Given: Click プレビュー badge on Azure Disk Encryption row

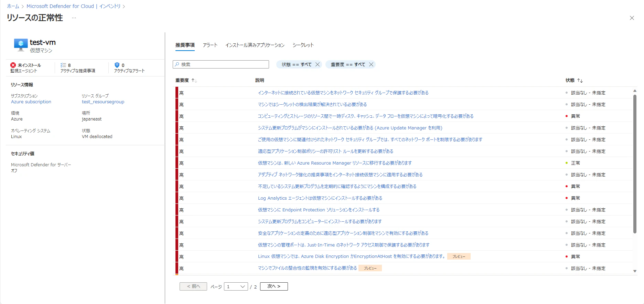Looking at the screenshot, I should (x=459, y=256).
